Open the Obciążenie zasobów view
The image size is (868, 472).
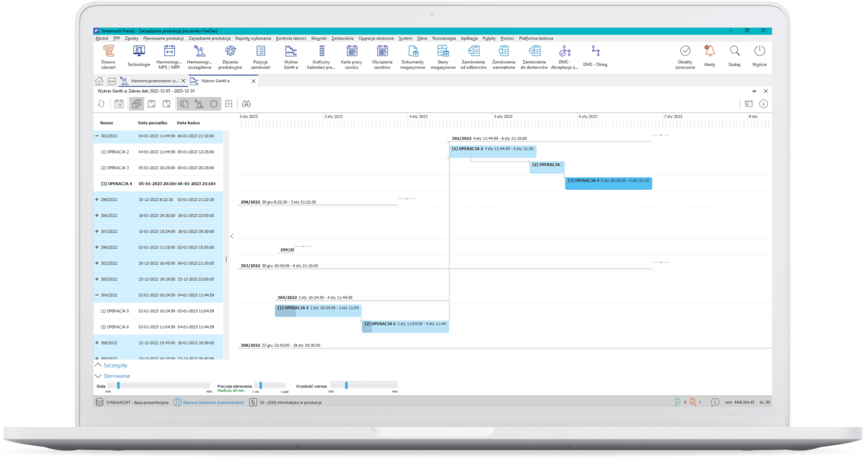pos(382,56)
